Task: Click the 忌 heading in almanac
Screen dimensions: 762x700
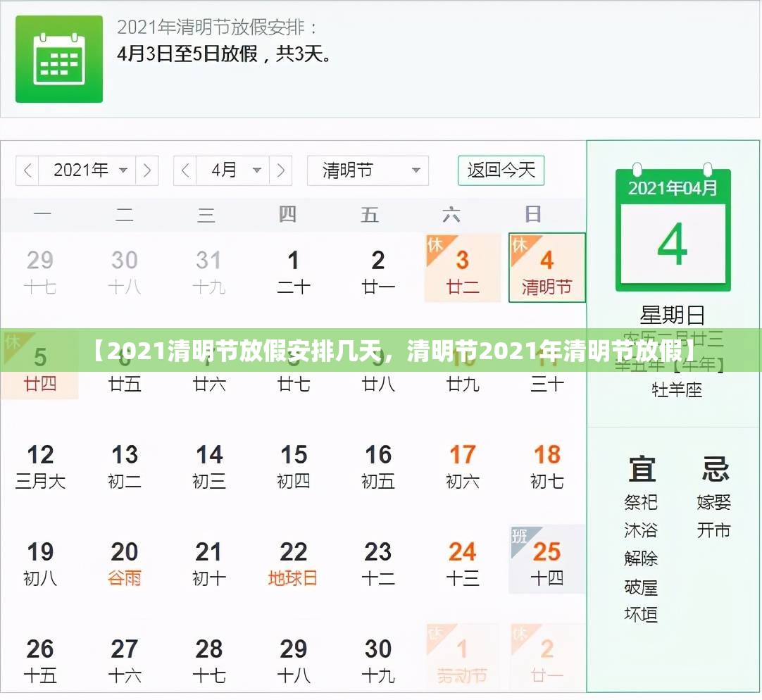Action: [715, 468]
